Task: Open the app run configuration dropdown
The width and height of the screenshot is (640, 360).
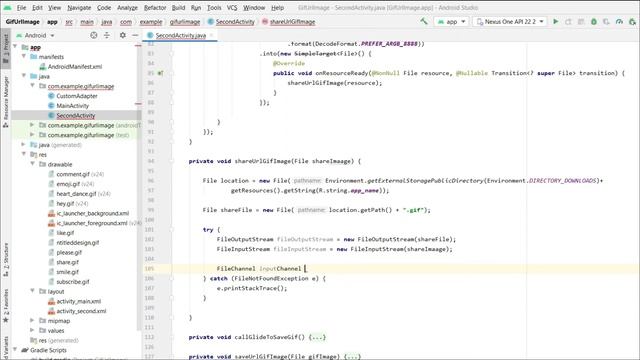Action: tap(451, 22)
